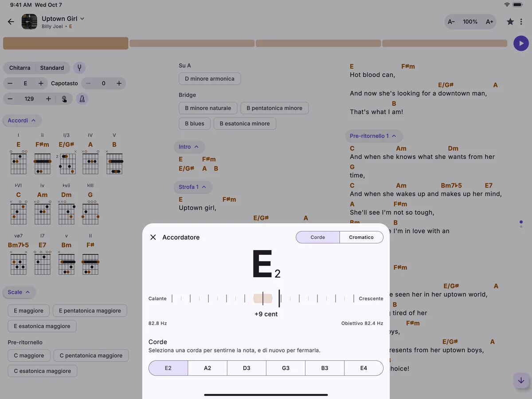532x399 pixels.
Task: Jump to the second song progress segment
Action: point(192,43)
